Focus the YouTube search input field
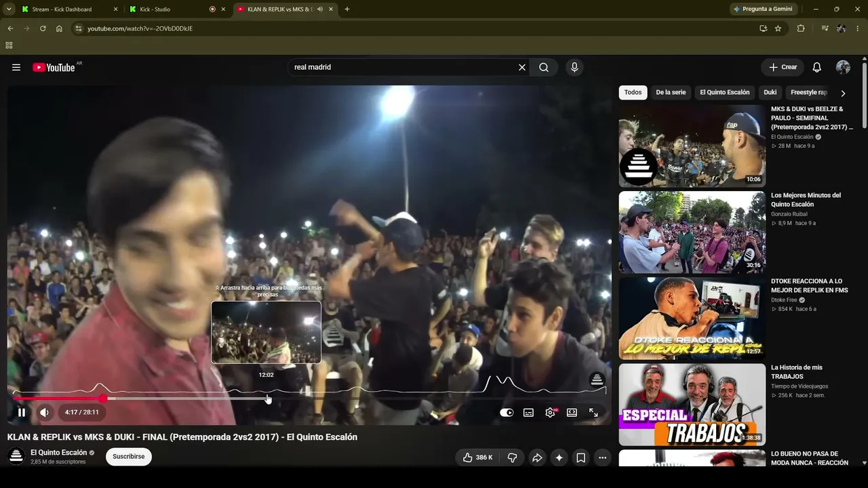This screenshot has width=868, height=488. 403,67
